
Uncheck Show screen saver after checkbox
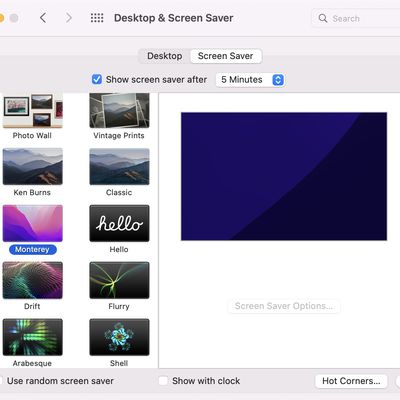click(x=97, y=80)
